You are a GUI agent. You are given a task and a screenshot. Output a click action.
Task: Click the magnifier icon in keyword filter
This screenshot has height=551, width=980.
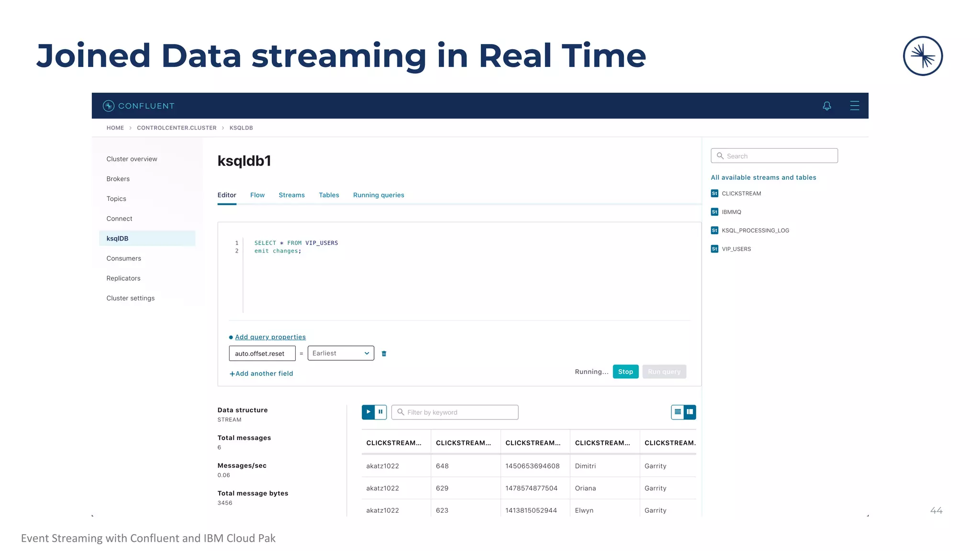pyautogui.click(x=401, y=412)
